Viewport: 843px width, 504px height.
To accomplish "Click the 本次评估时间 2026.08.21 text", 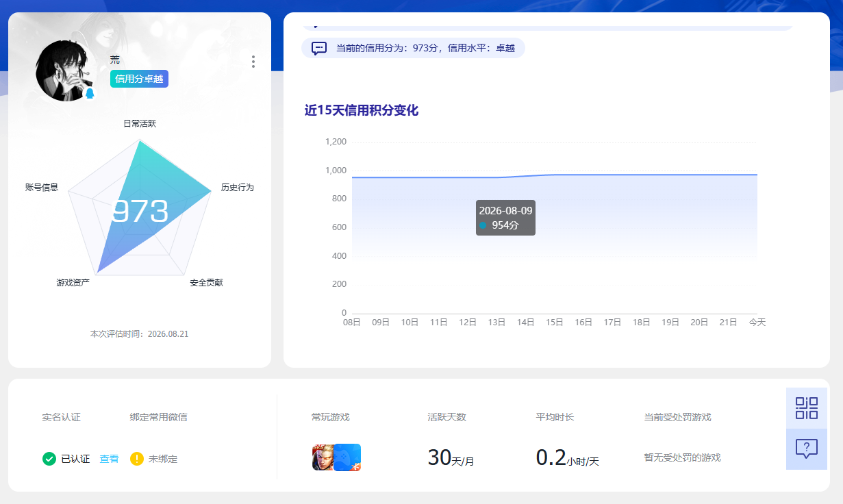I will tap(140, 334).
